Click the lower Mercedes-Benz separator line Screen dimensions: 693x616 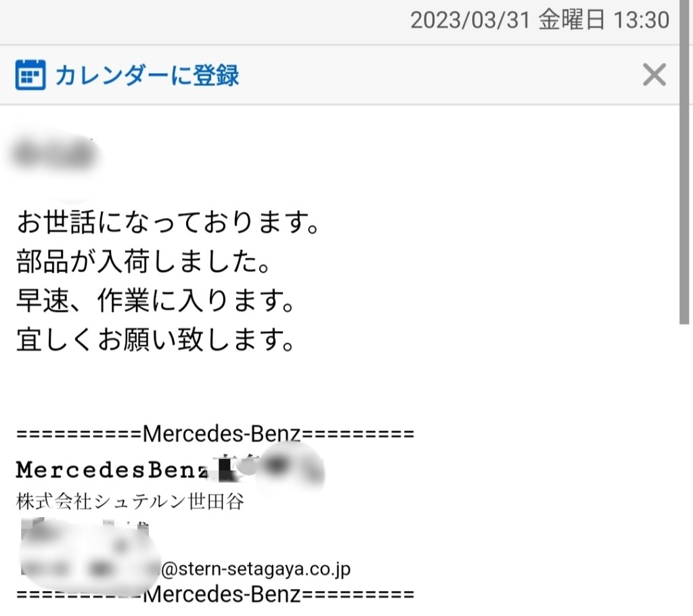215,594
